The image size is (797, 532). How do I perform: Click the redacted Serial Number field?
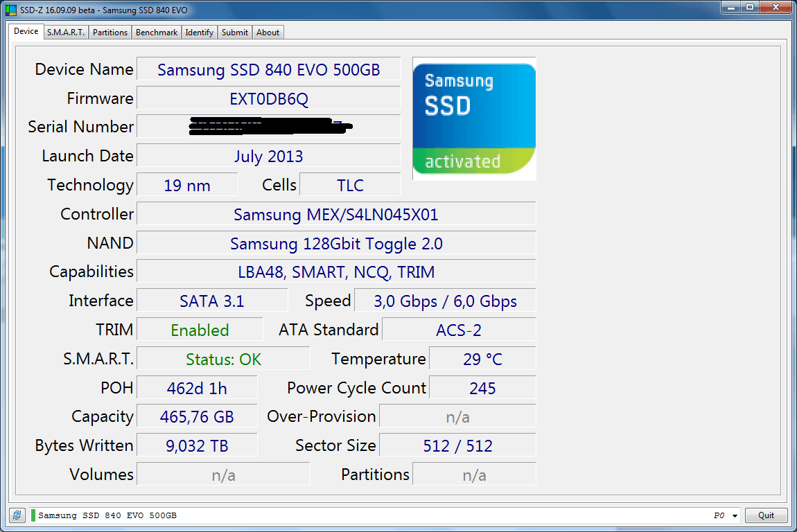269,127
